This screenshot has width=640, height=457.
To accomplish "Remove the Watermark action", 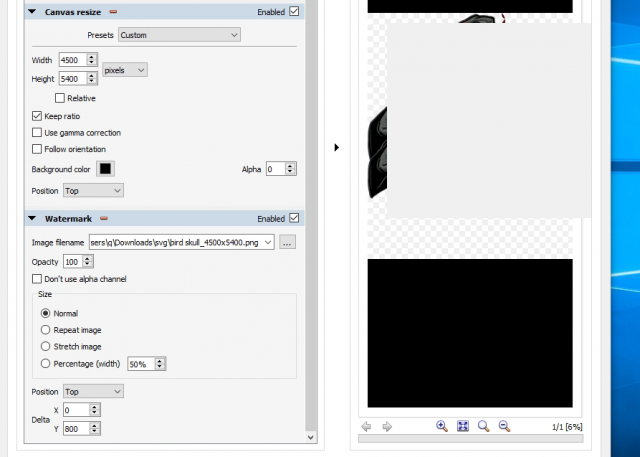I will click(104, 218).
